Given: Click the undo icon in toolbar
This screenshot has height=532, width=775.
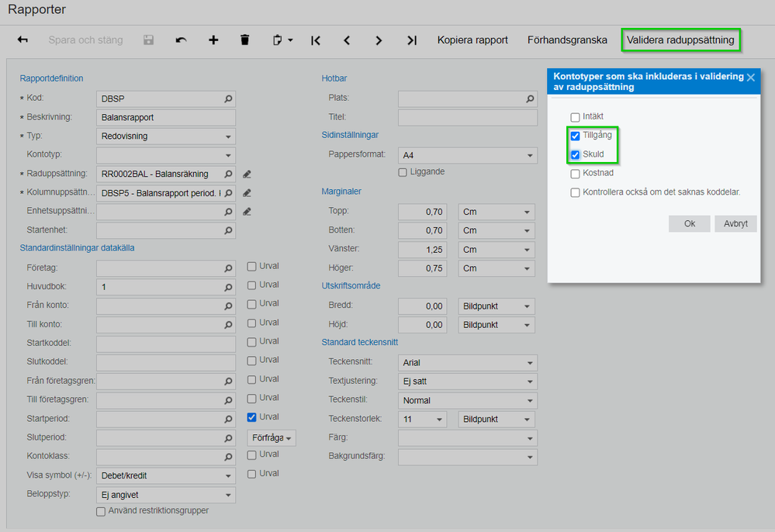Looking at the screenshot, I should coord(181,40).
